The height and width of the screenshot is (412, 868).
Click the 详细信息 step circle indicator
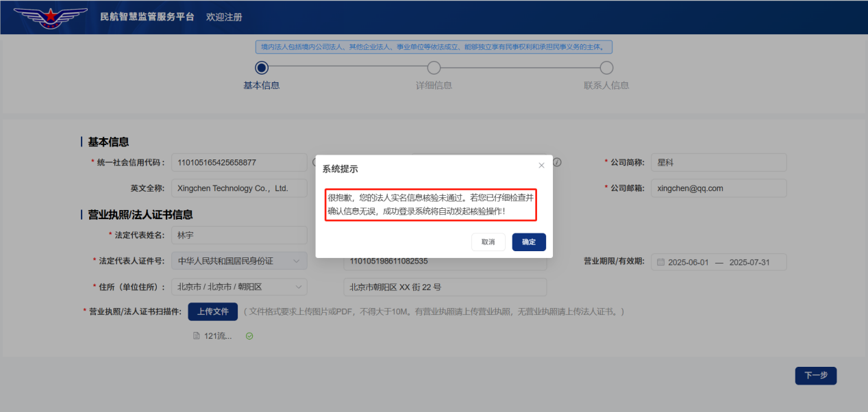(433, 68)
